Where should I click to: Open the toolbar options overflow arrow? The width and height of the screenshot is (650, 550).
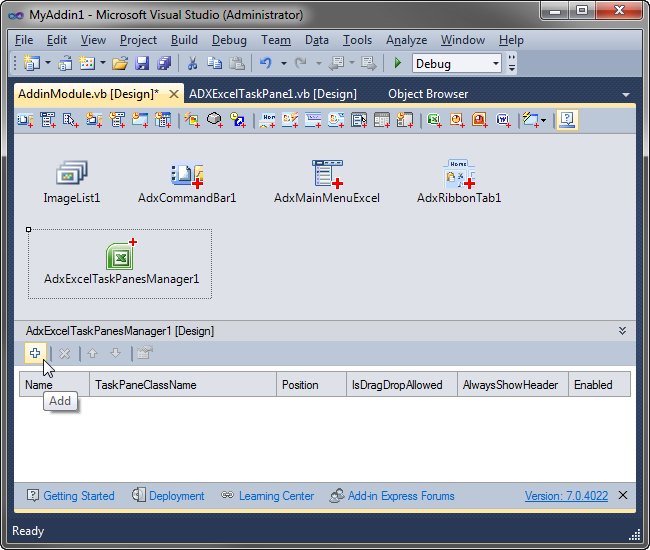click(512, 63)
